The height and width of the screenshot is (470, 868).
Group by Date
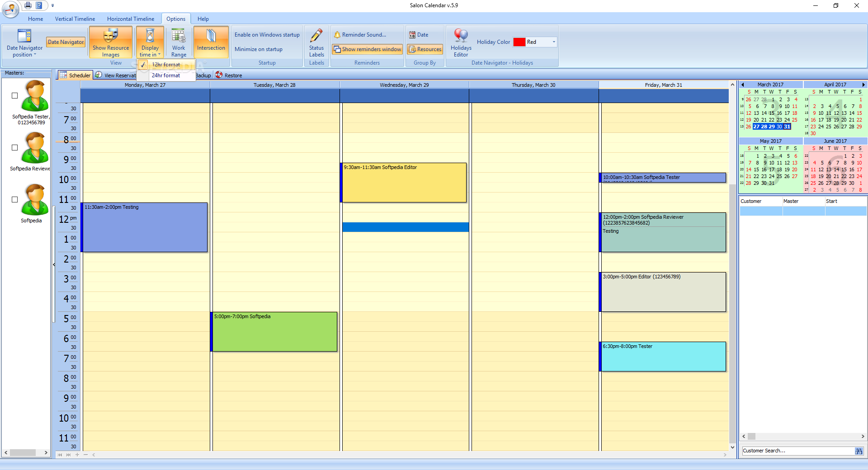[x=419, y=35]
